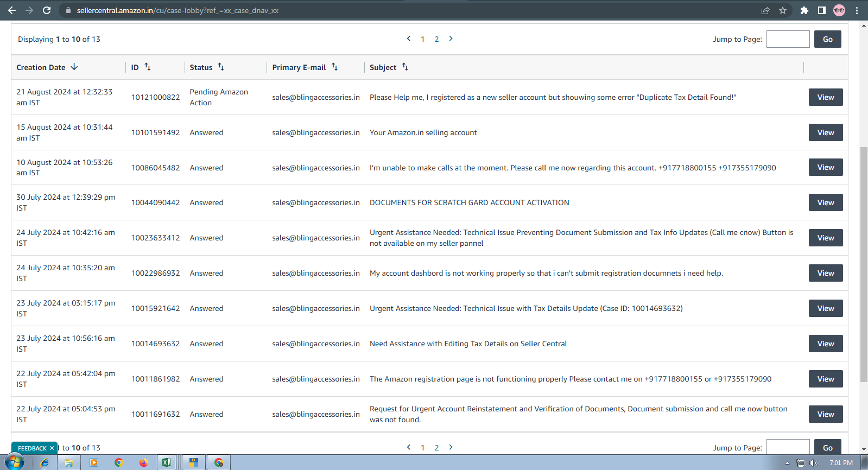Reload the Seller Central page
This screenshot has height=470, width=868.
pyautogui.click(x=47, y=10)
